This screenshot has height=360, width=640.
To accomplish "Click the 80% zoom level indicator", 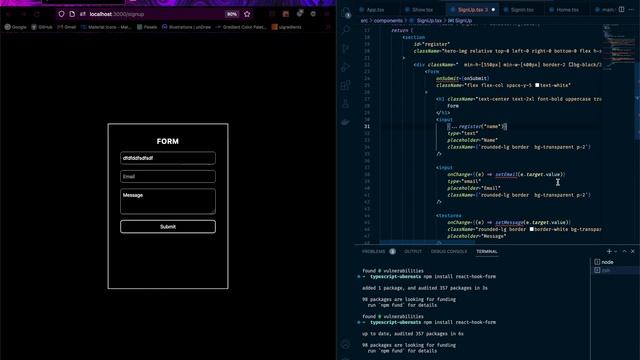I will 231,14.
